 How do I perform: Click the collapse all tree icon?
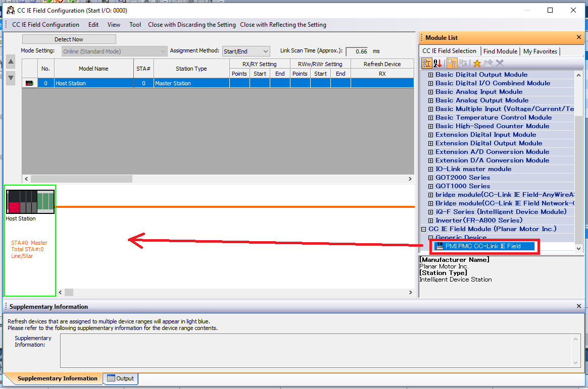tap(463, 63)
